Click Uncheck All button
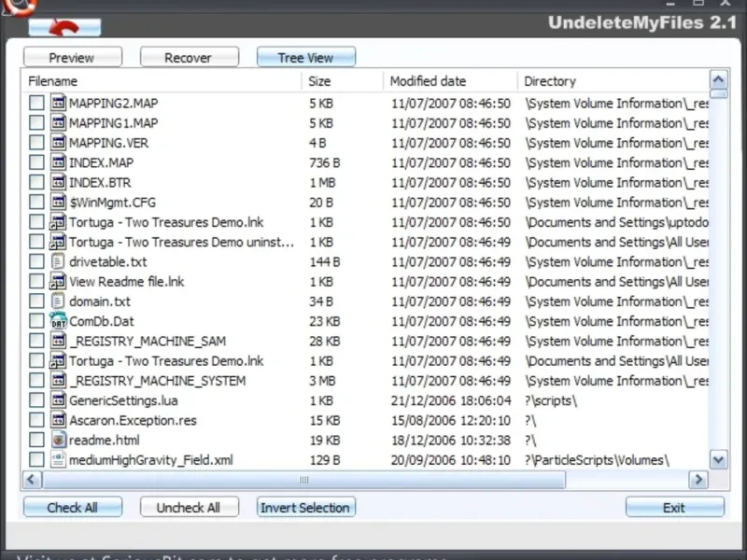This screenshot has height=560, width=747. (x=190, y=507)
